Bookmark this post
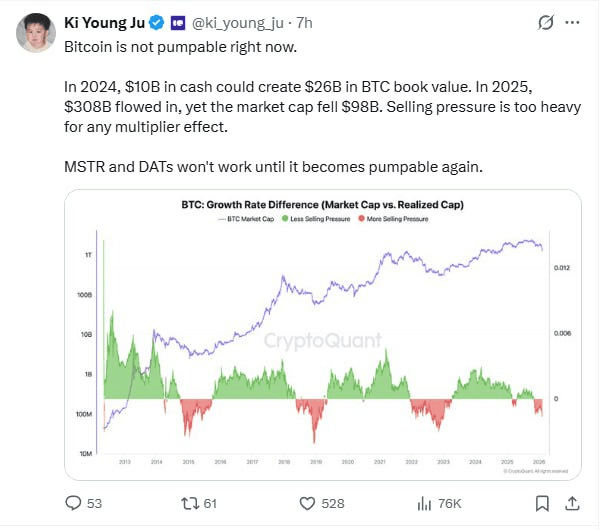Image resolution: width=600 pixels, height=530 pixels. [541, 503]
